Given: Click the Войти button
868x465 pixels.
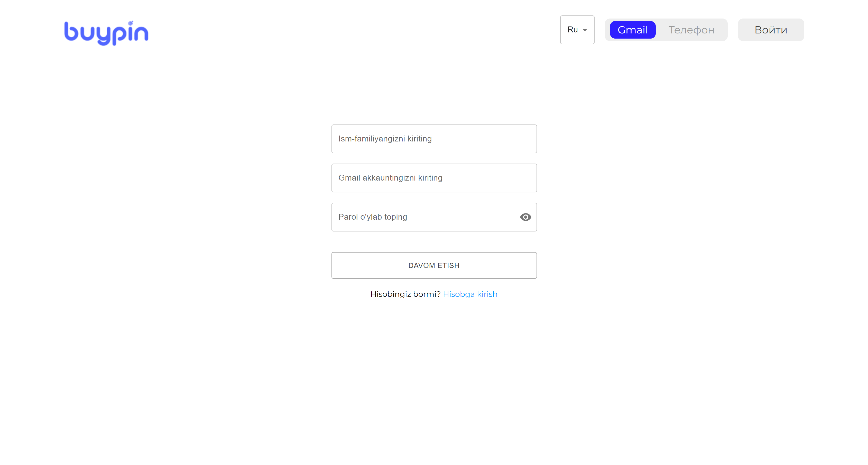Looking at the screenshot, I should pos(771,30).
